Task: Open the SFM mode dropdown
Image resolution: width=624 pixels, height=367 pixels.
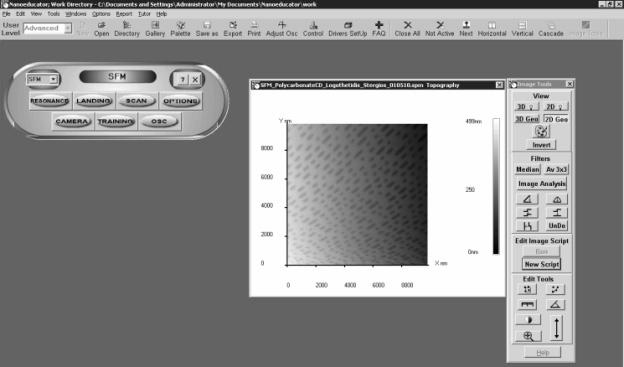Action: [53, 79]
